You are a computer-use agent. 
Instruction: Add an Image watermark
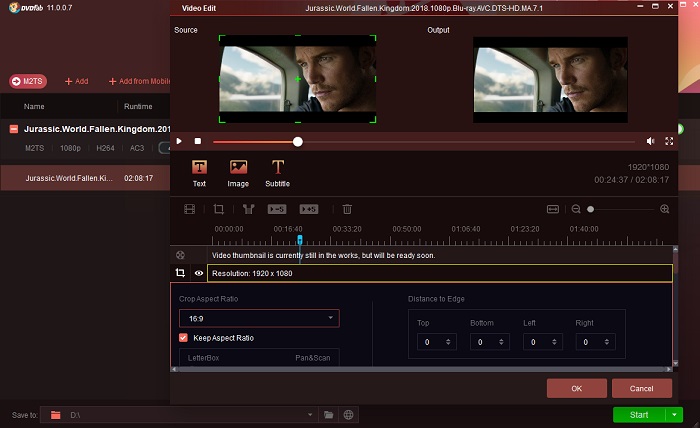238,174
